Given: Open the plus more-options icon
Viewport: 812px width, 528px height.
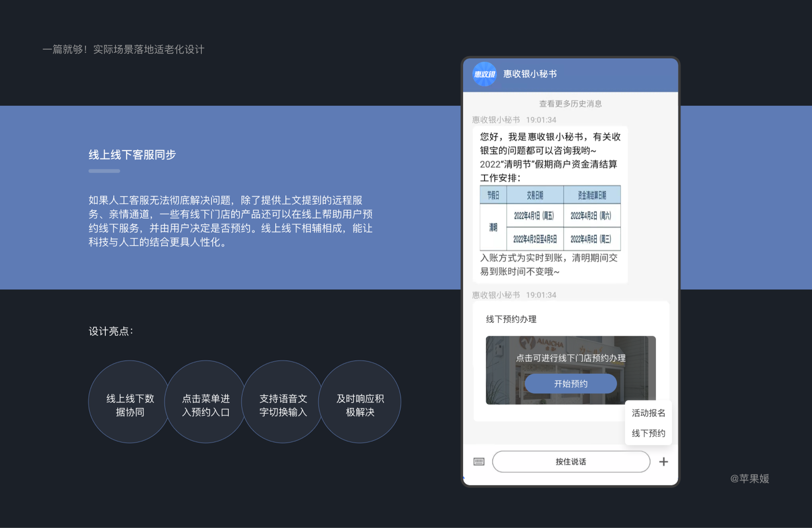Looking at the screenshot, I should pos(663,462).
